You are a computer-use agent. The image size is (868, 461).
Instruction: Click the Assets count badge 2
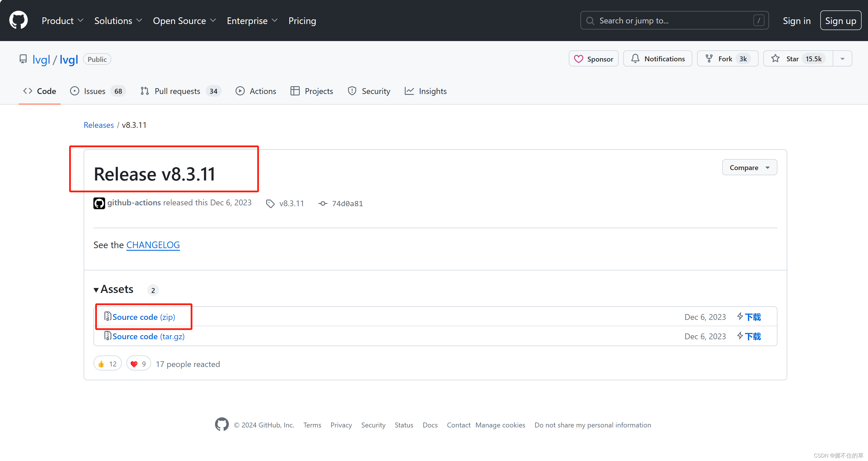point(153,290)
